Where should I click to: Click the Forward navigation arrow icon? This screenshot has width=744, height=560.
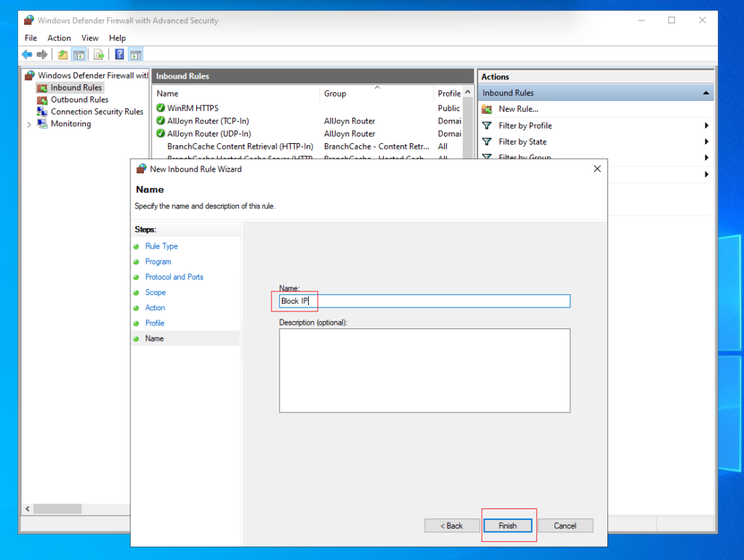click(x=42, y=54)
